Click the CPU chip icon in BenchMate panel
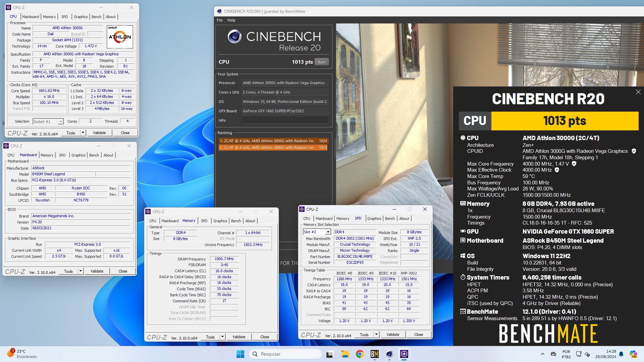 coord(463,138)
